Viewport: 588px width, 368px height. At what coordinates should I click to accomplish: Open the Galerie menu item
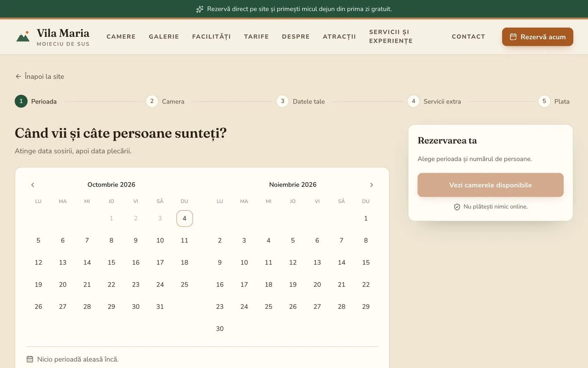click(164, 36)
